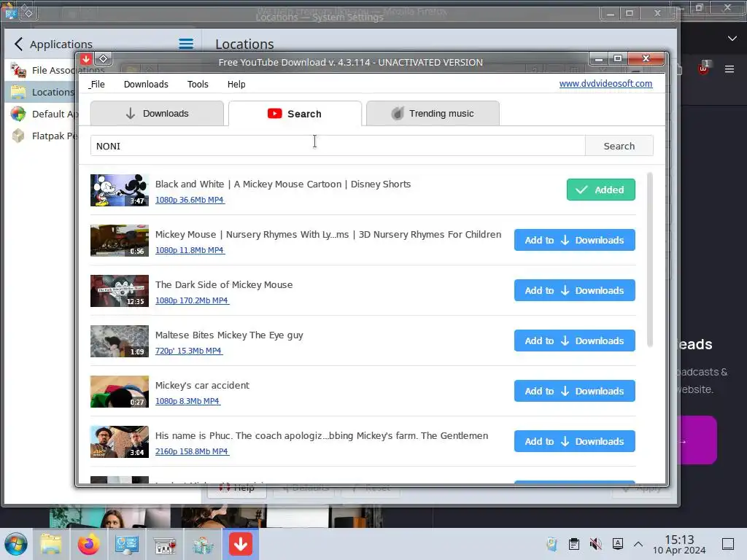Open the File menu in Free YouTube Download
Image resolution: width=747 pixels, height=560 pixels.
coord(97,85)
